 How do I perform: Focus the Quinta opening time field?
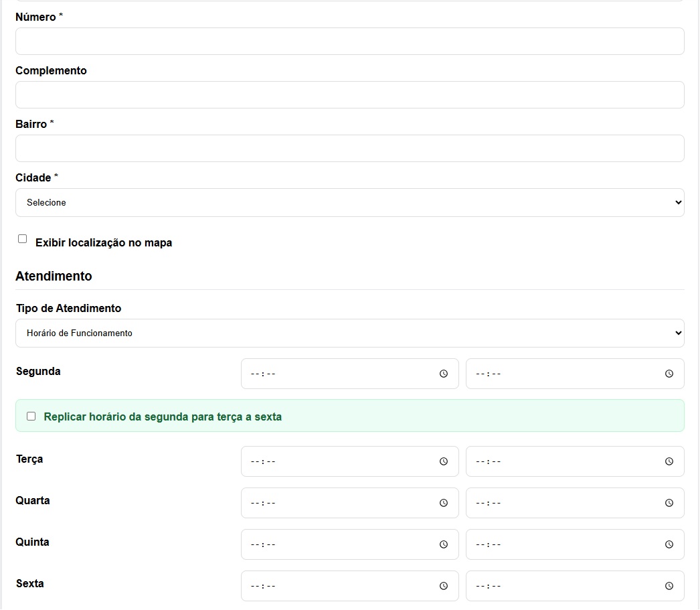[x=350, y=544]
